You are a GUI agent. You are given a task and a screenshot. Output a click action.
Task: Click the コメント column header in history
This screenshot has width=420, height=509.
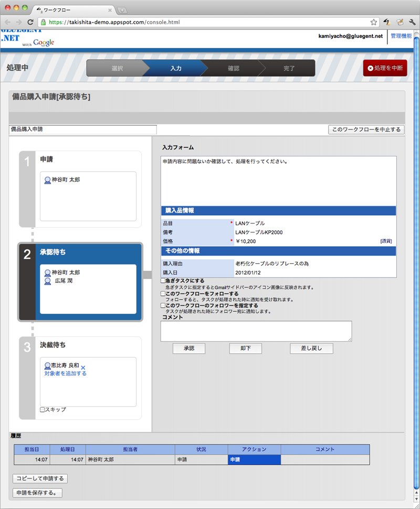(x=325, y=449)
